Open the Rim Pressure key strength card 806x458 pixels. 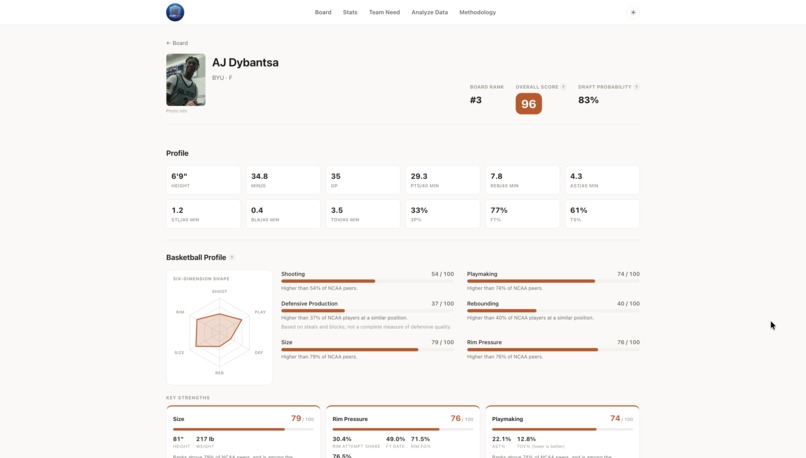click(402, 431)
